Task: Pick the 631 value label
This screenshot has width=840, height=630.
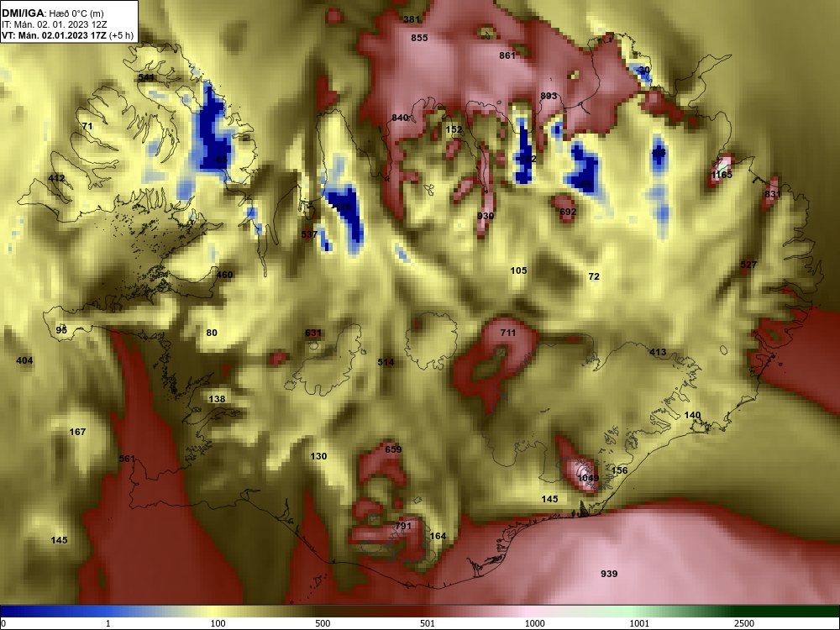Action: (x=313, y=333)
